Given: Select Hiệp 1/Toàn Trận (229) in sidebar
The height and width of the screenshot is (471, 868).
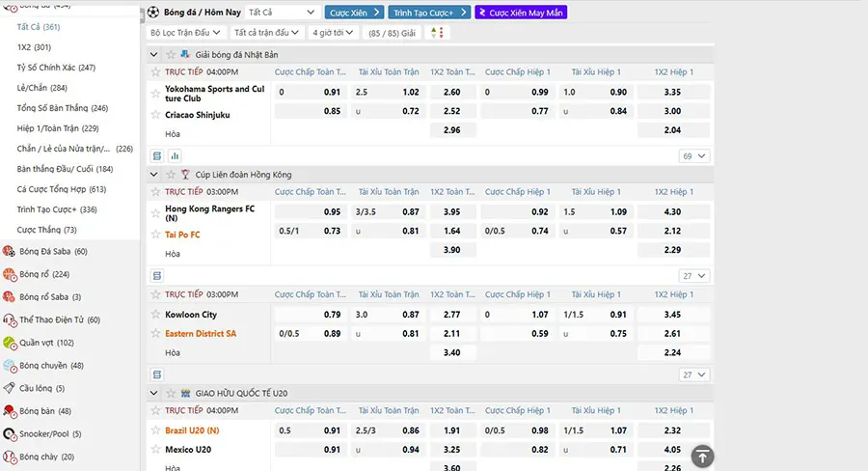Looking at the screenshot, I should click(58, 128).
